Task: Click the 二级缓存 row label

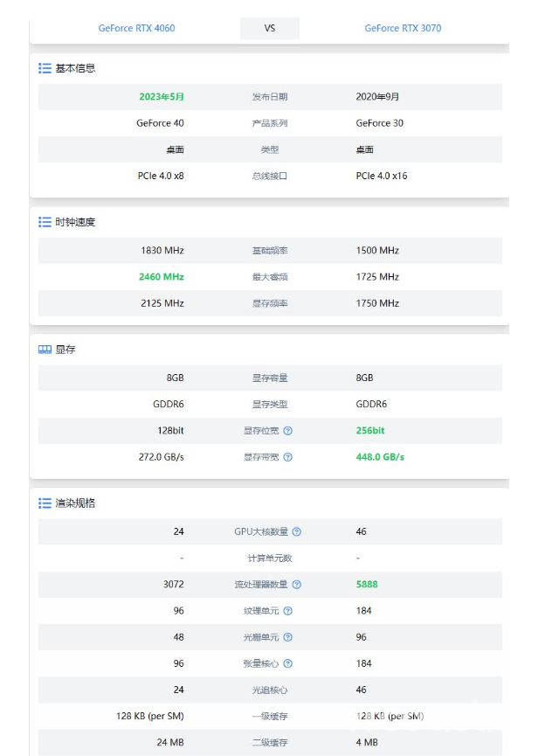Action: [270, 743]
